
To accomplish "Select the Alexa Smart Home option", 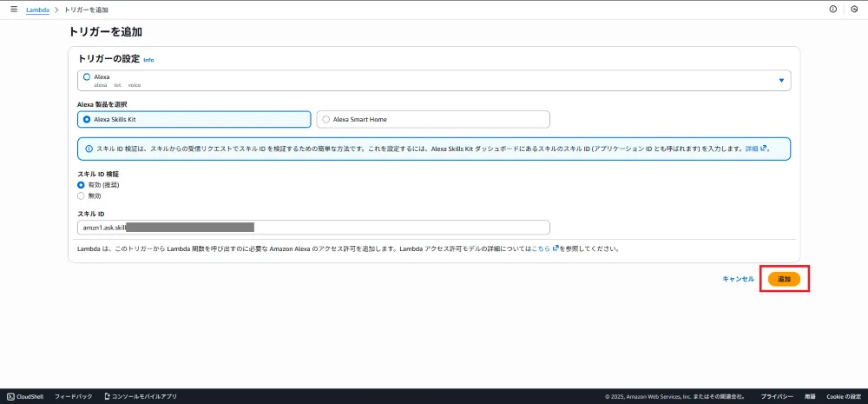I will pos(433,119).
